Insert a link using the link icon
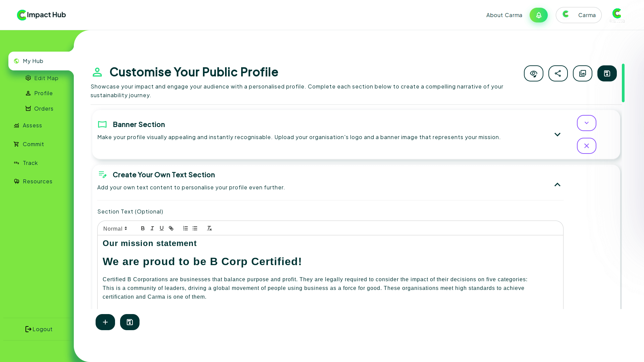 (171, 228)
